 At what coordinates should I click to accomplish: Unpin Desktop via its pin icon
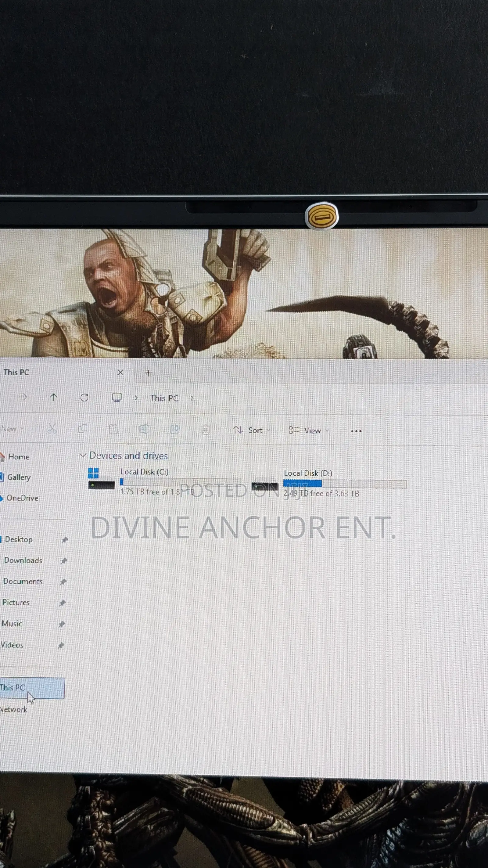65,540
